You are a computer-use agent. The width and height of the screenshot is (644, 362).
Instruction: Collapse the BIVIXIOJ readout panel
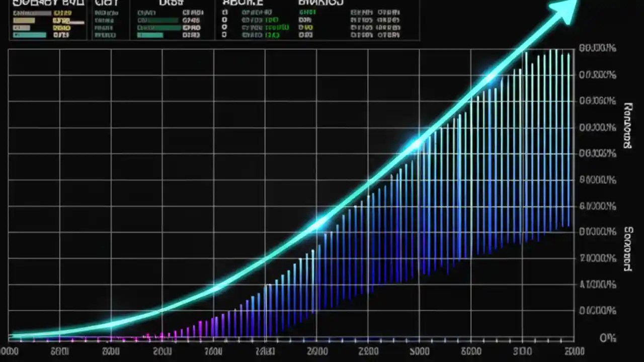click(322, 3)
